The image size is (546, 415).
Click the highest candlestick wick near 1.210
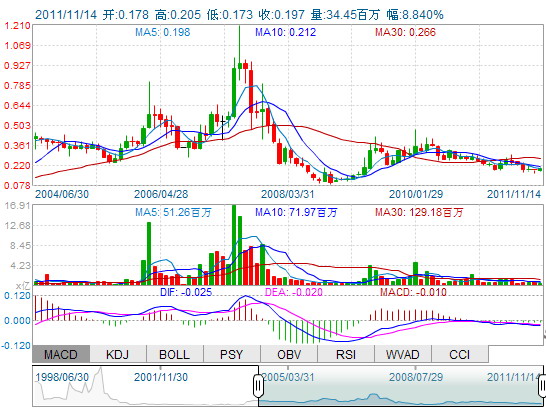(240, 44)
